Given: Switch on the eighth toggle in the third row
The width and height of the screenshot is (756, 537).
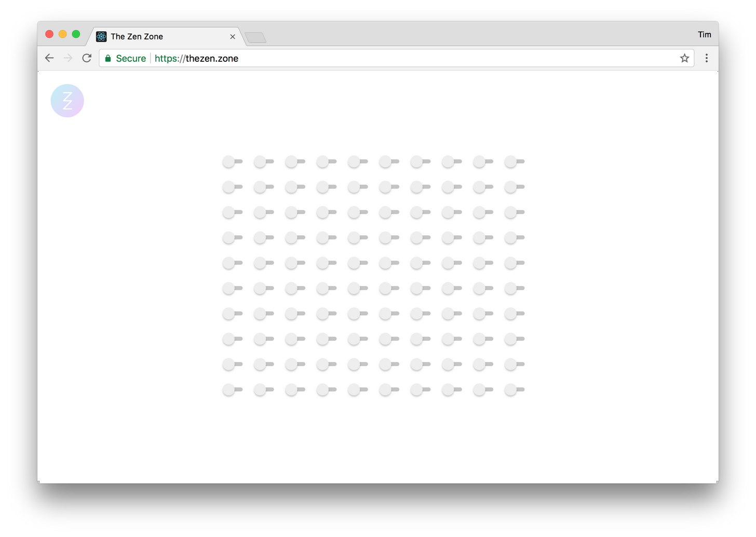Looking at the screenshot, I should click(452, 212).
